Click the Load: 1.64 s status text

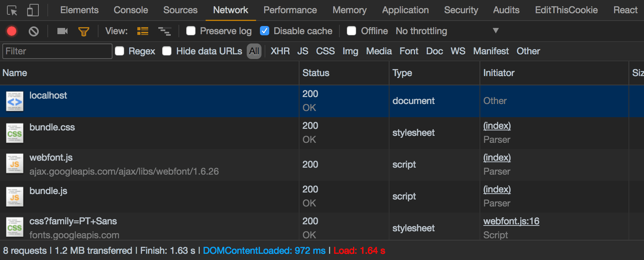pos(359,251)
